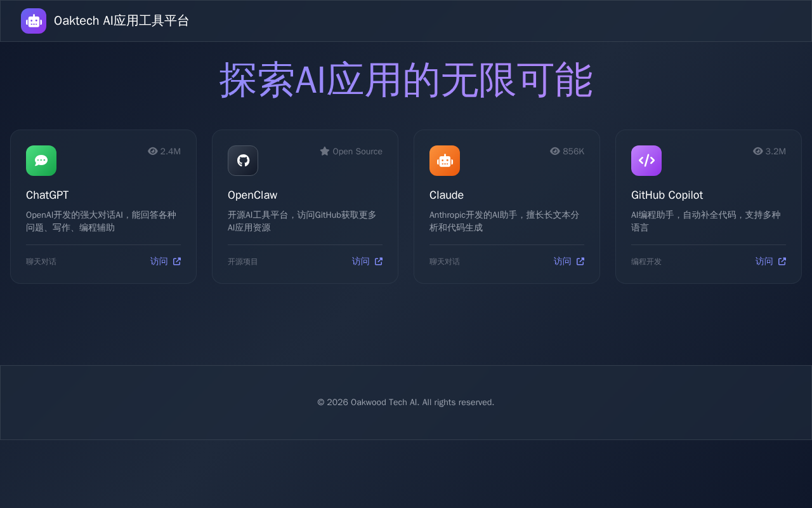Screen dimensions: 812x508
Task: Open the ChatGPT 访问 link
Action: coord(166,262)
